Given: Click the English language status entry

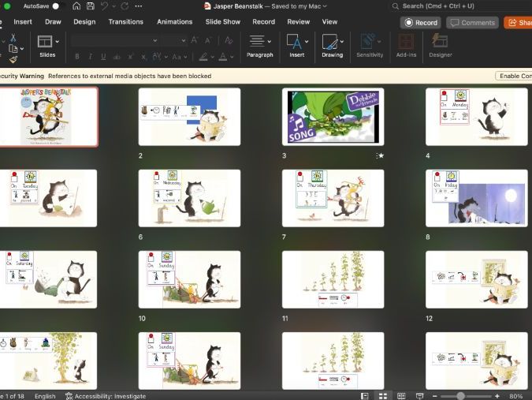Looking at the screenshot, I should point(45,396).
